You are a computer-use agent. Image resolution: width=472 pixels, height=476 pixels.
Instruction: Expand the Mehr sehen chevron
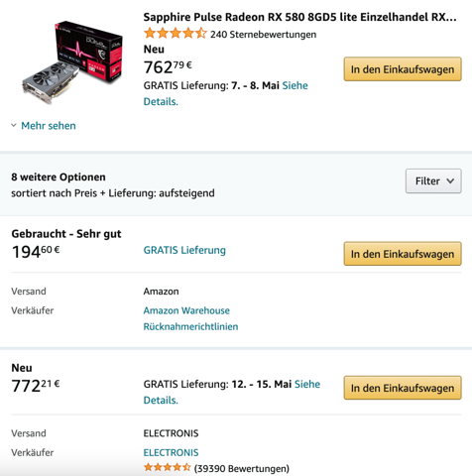click(x=14, y=125)
